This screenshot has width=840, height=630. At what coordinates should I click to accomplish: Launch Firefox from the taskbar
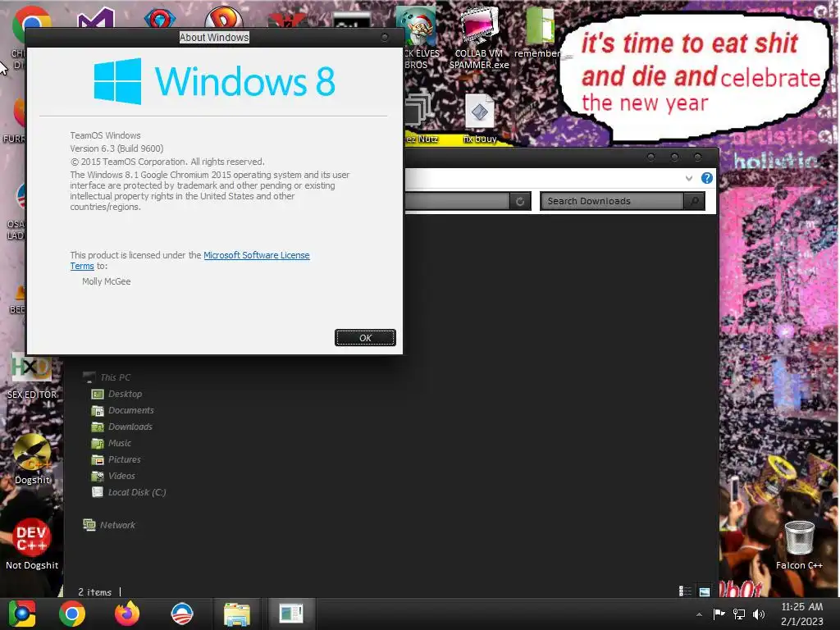pos(127,614)
